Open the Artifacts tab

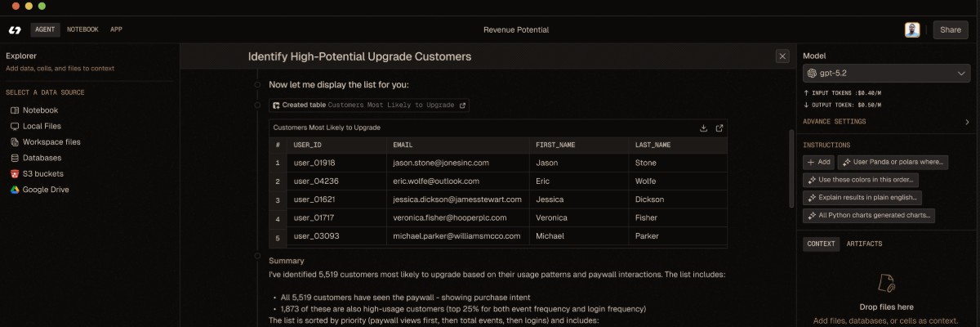pyautogui.click(x=864, y=244)
